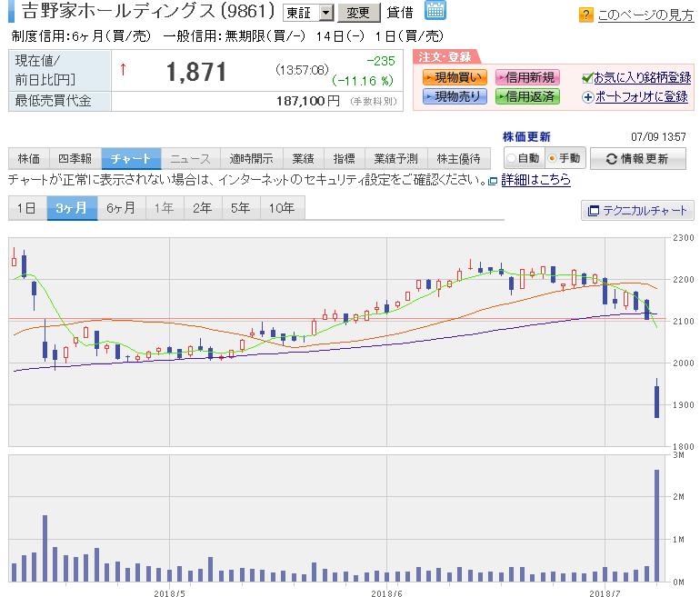This screenshot has height=597, width=700.
Task: Select the チャート tab
Action: pyautogui.click(x=131, y=158)
